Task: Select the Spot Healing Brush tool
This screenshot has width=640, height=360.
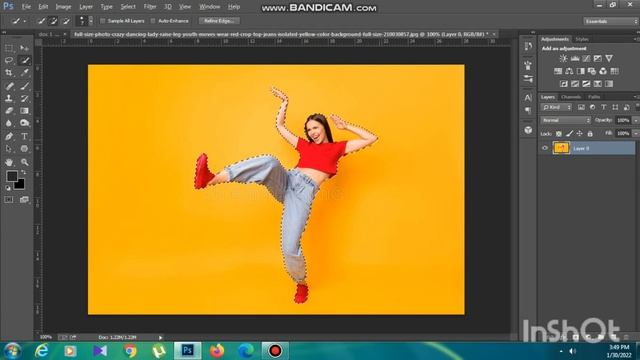Action: point(9,86)
